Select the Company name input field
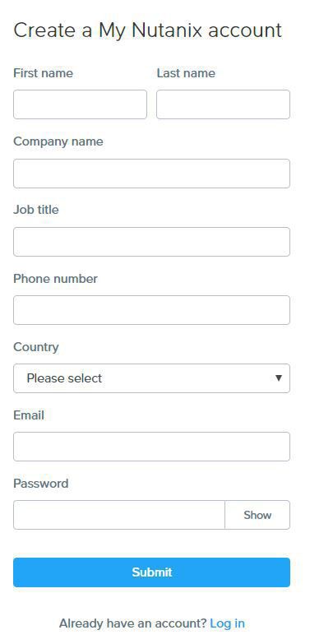This screenshot has height=644, width=310. click(x=151, y=174)
